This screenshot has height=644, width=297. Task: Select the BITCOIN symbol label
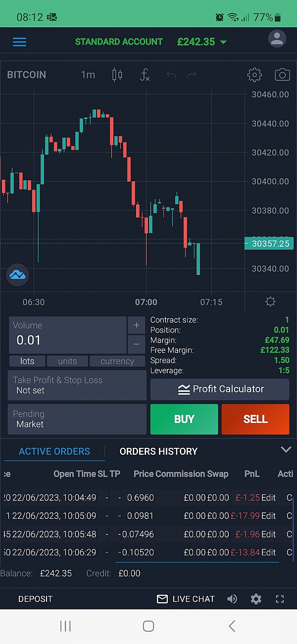tap(27, 75)
